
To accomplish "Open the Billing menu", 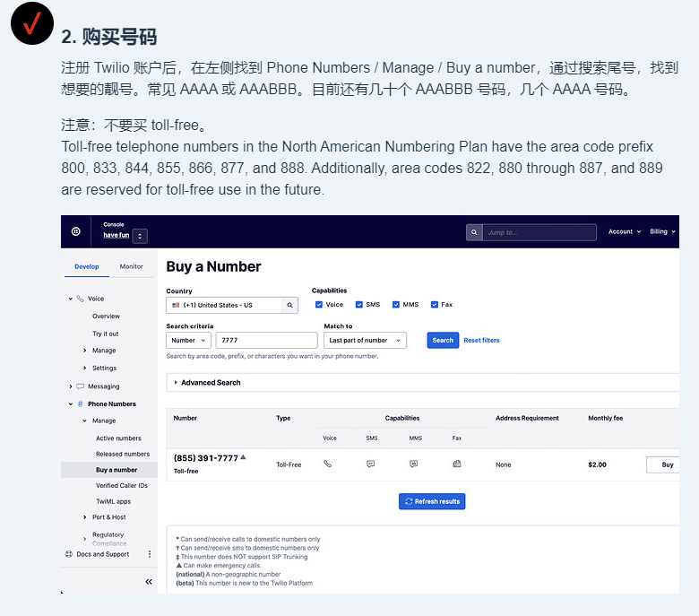I will pyautogui.click(x=662, y=231).
